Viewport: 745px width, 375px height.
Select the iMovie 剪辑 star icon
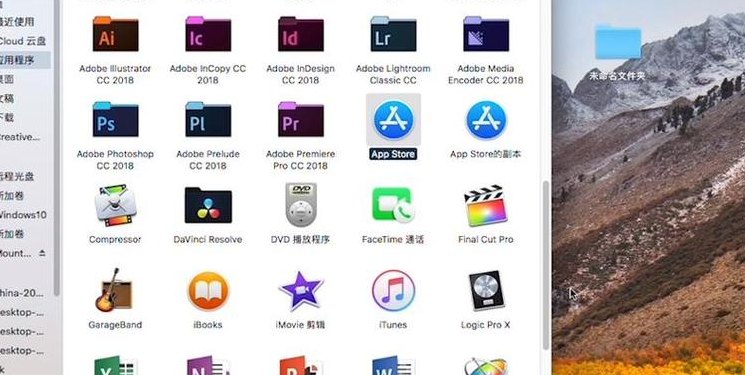(301, 290)
